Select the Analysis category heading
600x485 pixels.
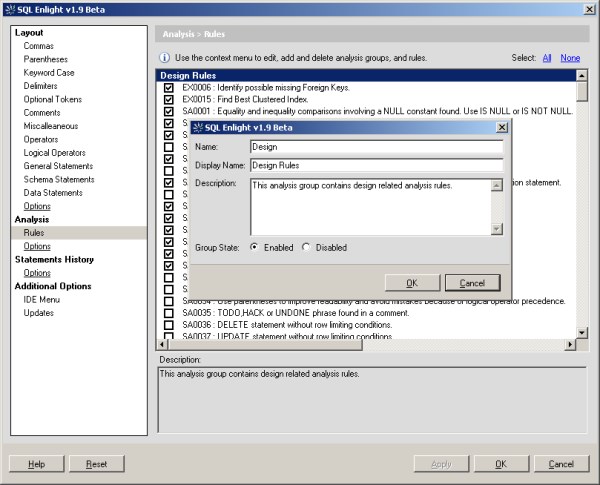(32, 219)
